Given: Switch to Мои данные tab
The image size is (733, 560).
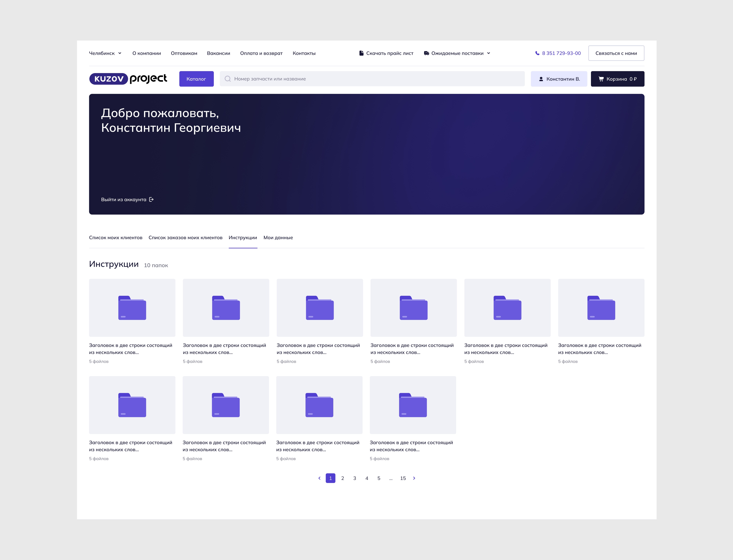Looking at the screenshot, I should pos(278,237).
